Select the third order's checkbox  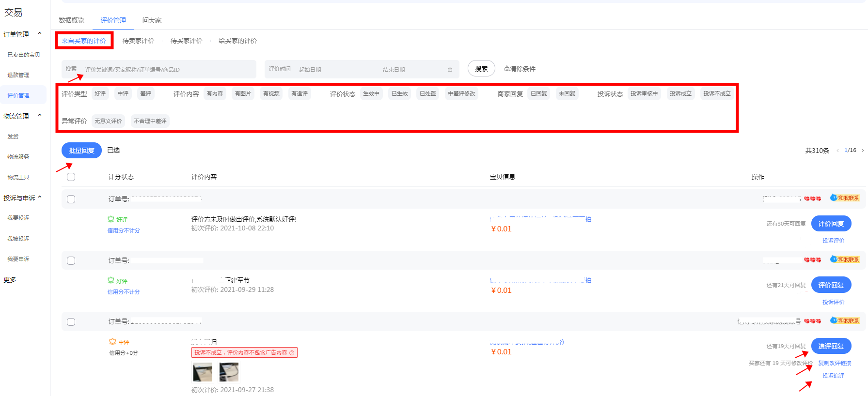71,322
